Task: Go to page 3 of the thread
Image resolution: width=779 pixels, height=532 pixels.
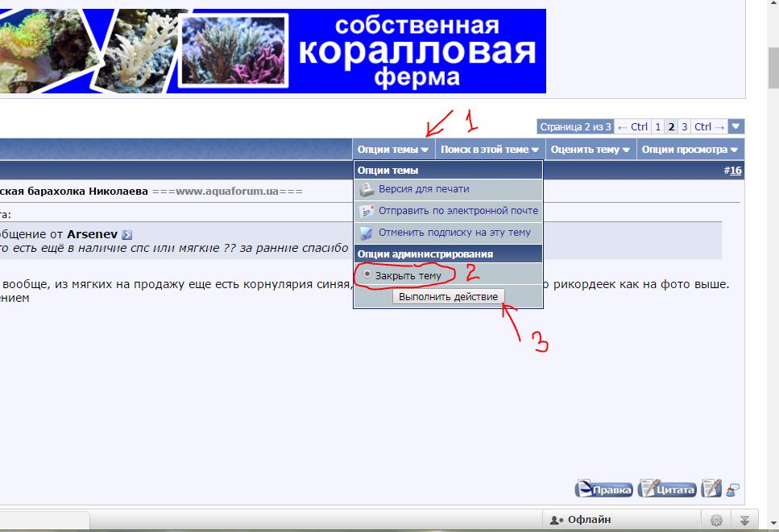Action: [684, 126]
